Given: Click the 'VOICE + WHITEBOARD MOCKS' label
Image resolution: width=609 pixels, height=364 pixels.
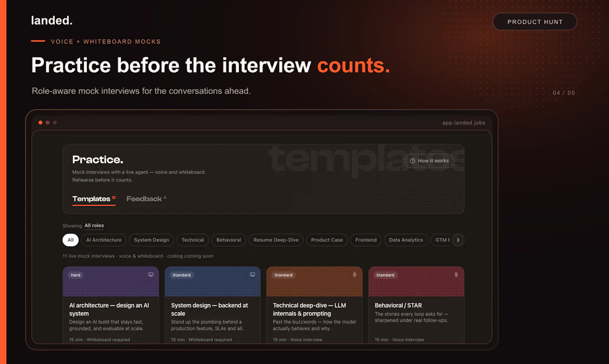Looking at the screenshot, I should (106, 41).
